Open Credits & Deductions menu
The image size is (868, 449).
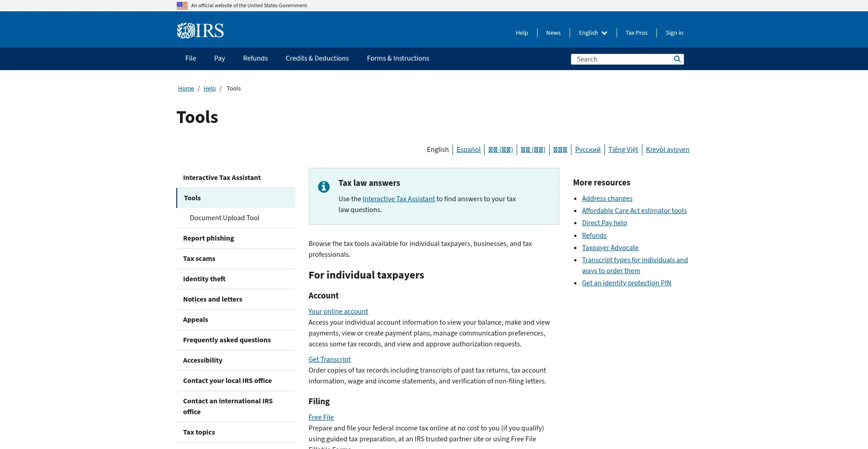pyautogui.click(x=317, y=58)
